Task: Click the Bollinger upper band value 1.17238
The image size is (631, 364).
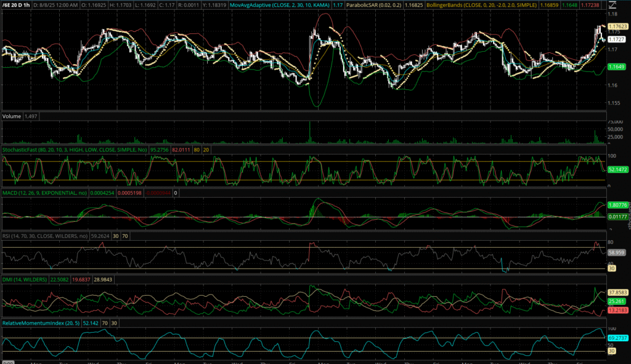Action: (590, 5)
